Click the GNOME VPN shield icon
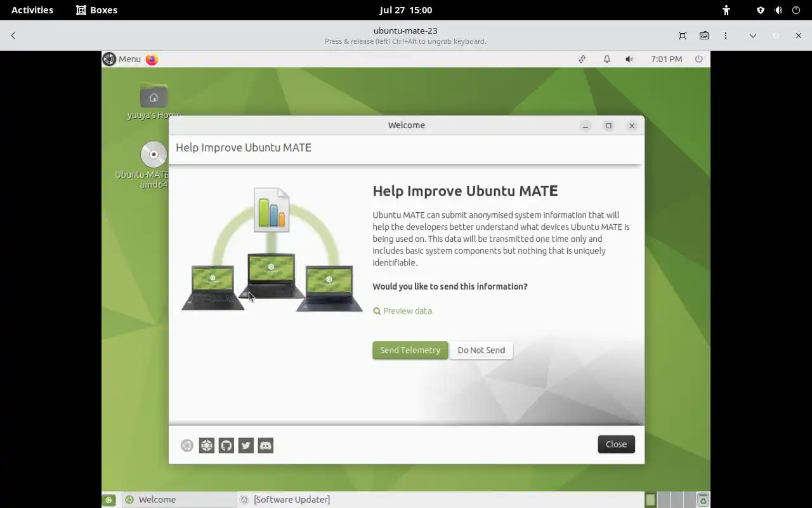Image resolution: width=812 pixels, height=508 pixels. point(761,10)
